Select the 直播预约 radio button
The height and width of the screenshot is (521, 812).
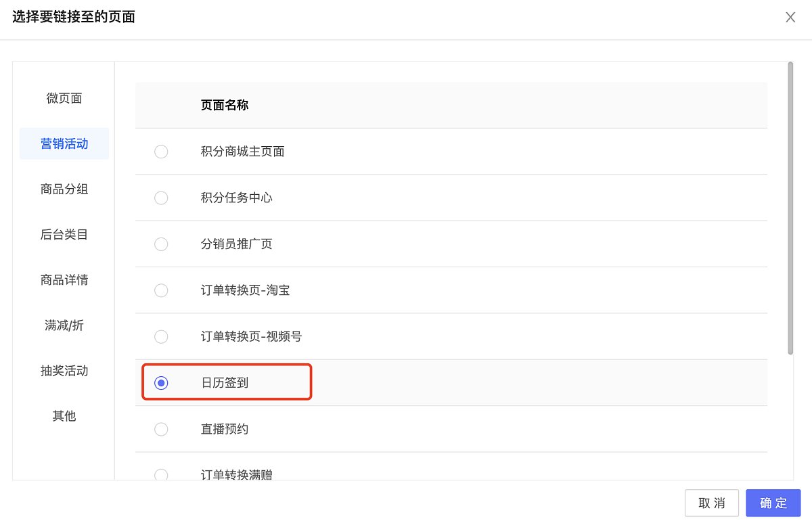161,429
